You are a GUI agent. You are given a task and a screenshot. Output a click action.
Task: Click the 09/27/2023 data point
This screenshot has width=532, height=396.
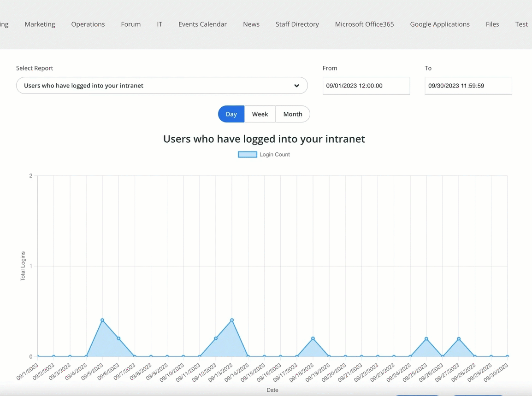tap(459, 339)
